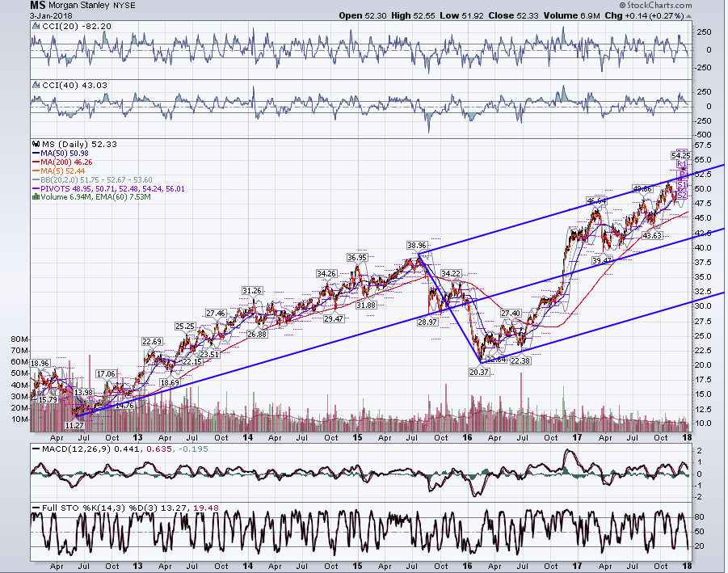
Task: Click the 46.64 peak price label
Action: 596,201
